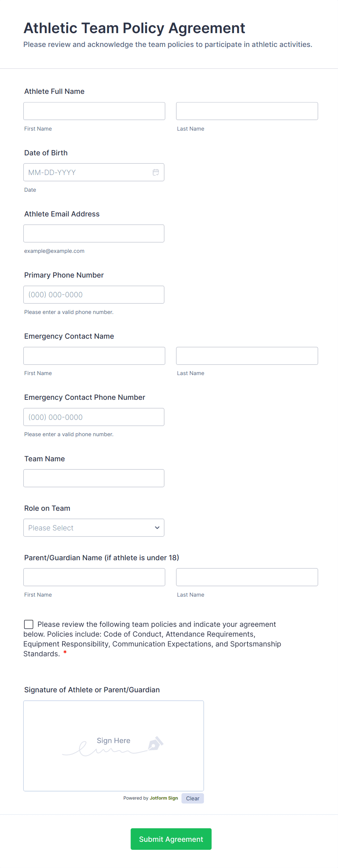
Task: Open the date of birth calendar picker
Action: [x=156, y=172]
